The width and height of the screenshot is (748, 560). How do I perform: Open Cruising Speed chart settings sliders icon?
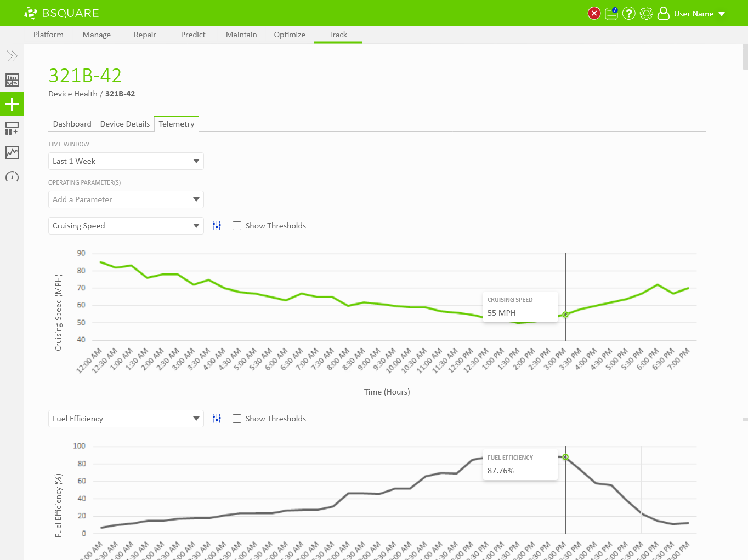tap(217, 226)
